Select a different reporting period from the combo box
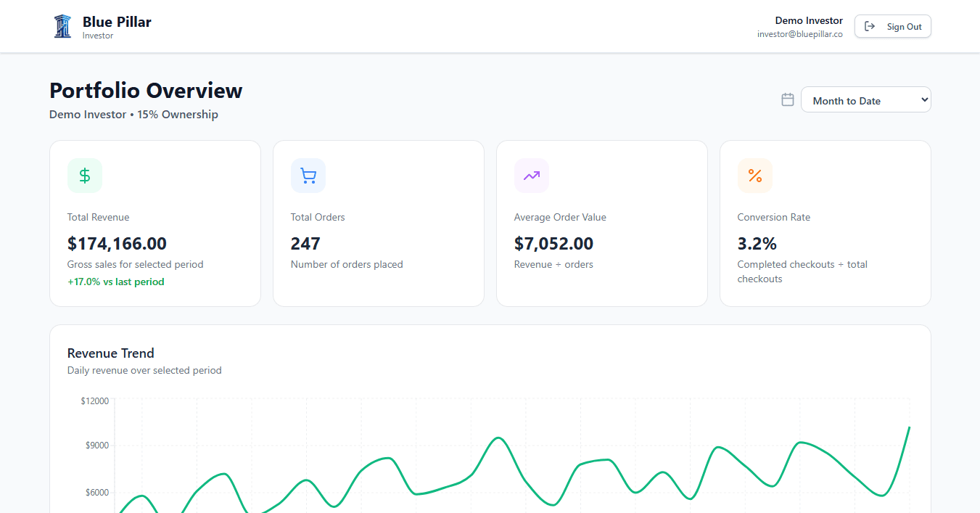The width and height of the screenshot is (980, 513). [865, 99]
